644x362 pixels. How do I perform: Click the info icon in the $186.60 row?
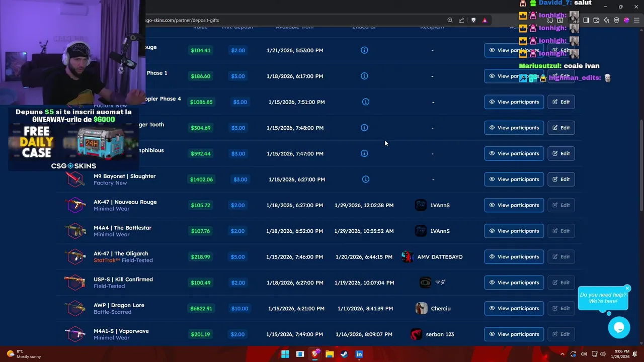click(x=364, y=76)
